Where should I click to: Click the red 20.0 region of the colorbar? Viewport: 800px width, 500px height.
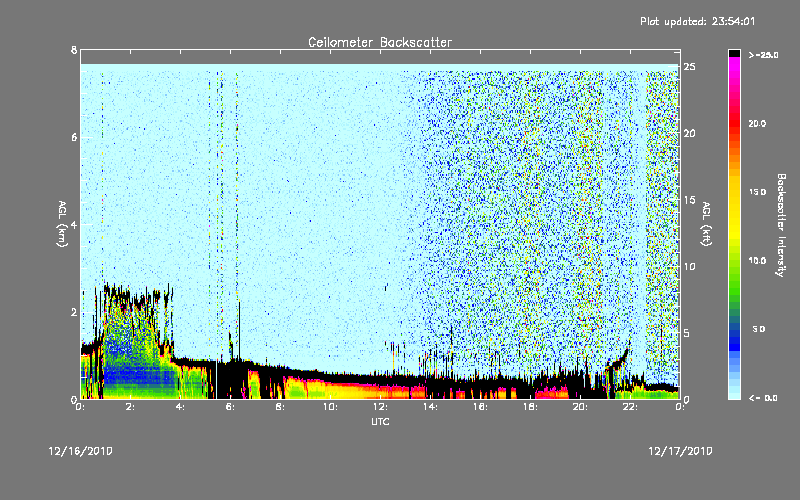point(734,124)
